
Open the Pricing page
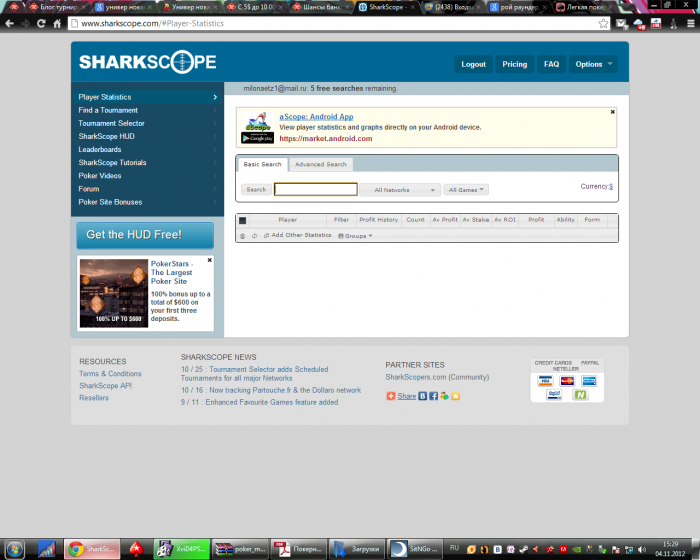(x=515, y=64)
